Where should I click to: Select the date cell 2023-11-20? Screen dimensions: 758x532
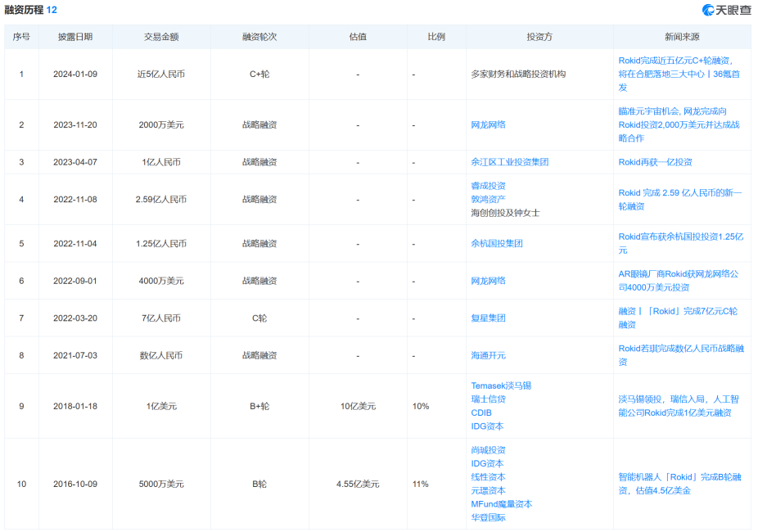[75, 124]
